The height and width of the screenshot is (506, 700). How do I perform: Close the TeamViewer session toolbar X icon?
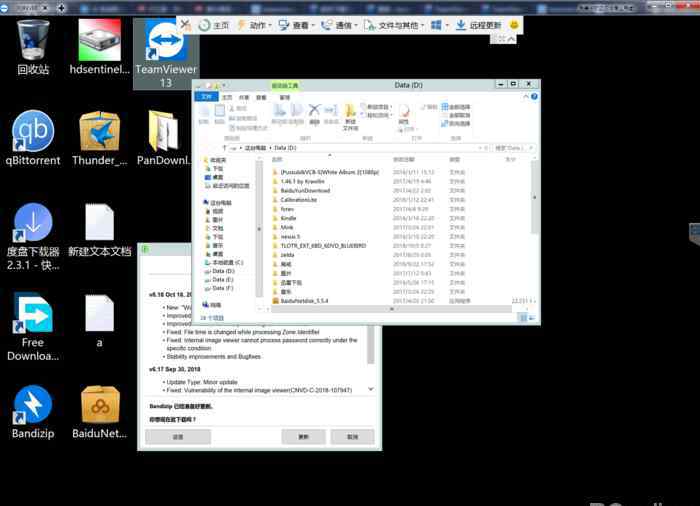pos(186,25)
